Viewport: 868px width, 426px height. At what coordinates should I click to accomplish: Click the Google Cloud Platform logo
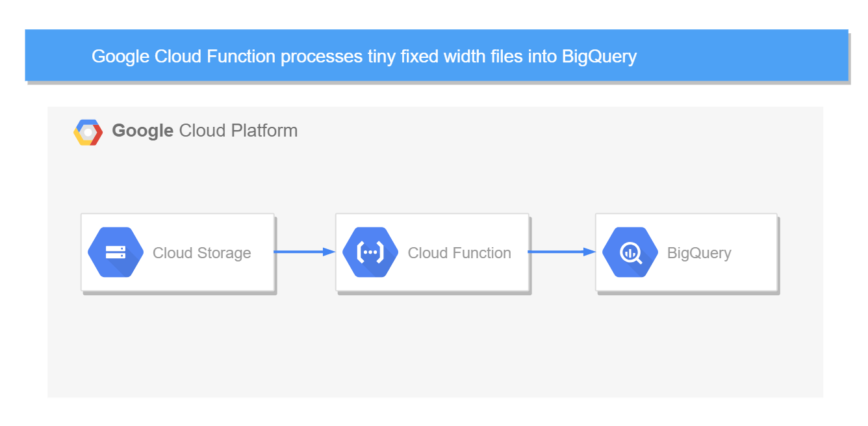(x=88, y=132)
